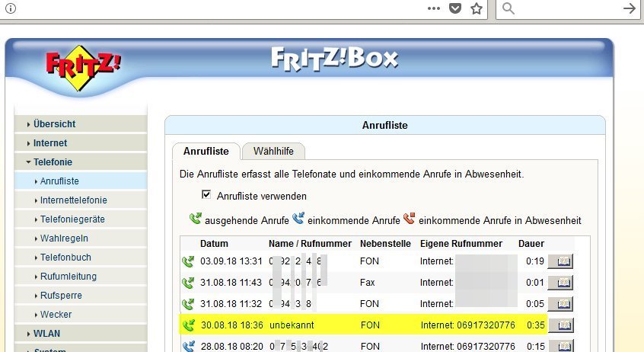Save the page to Pocket
Image resolution: width=644 pixels, height=352 pixels.
(455, 8)
